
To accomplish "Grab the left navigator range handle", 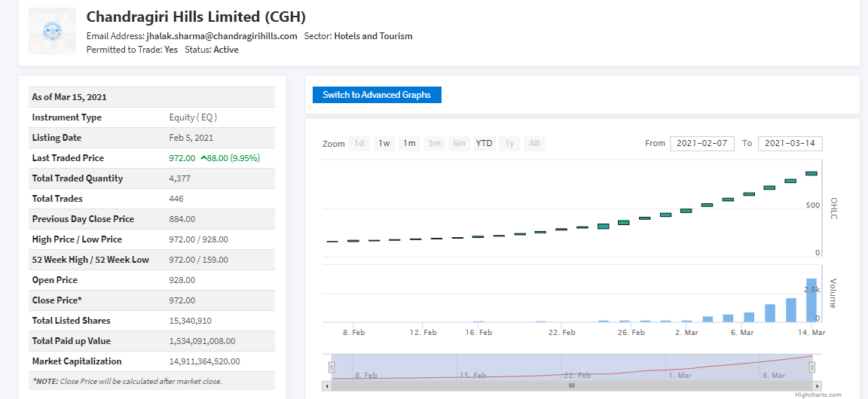I will (332, 367).
